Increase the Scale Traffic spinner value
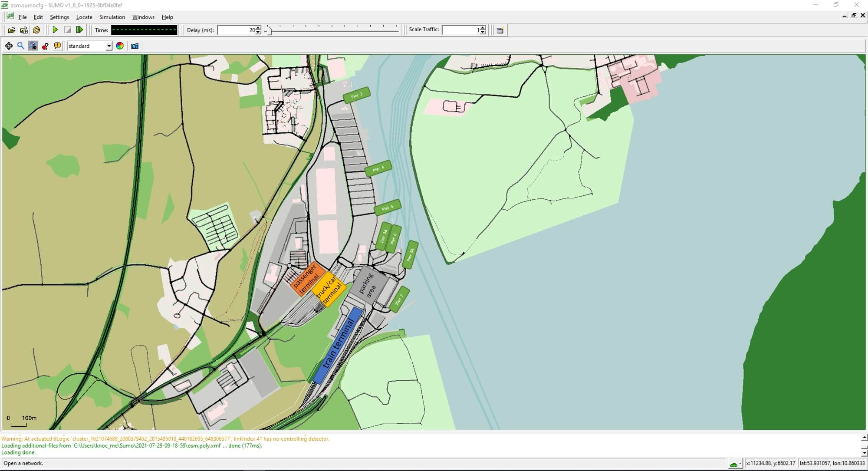The height and width of the screenshot is (471, 868). pos(483,28)
